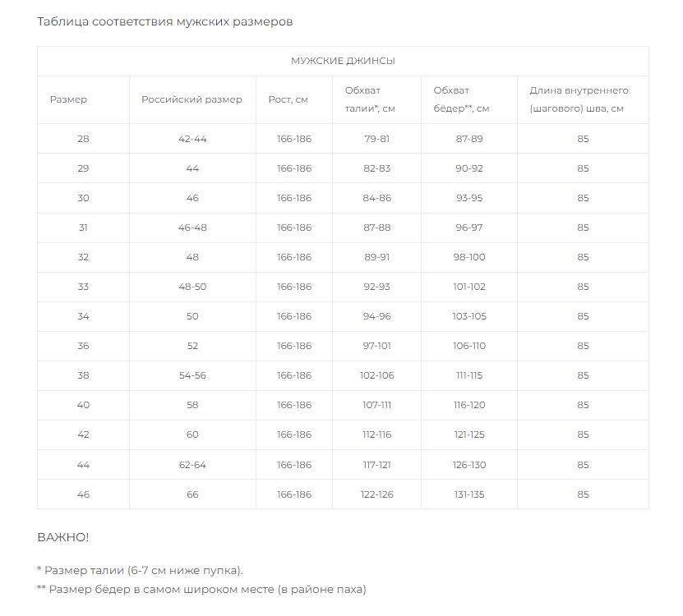Image resolution: width=683 pixels, height=616 pixels.
Task: Select the Russian size 54-56 cell
Action: point(192,375)
